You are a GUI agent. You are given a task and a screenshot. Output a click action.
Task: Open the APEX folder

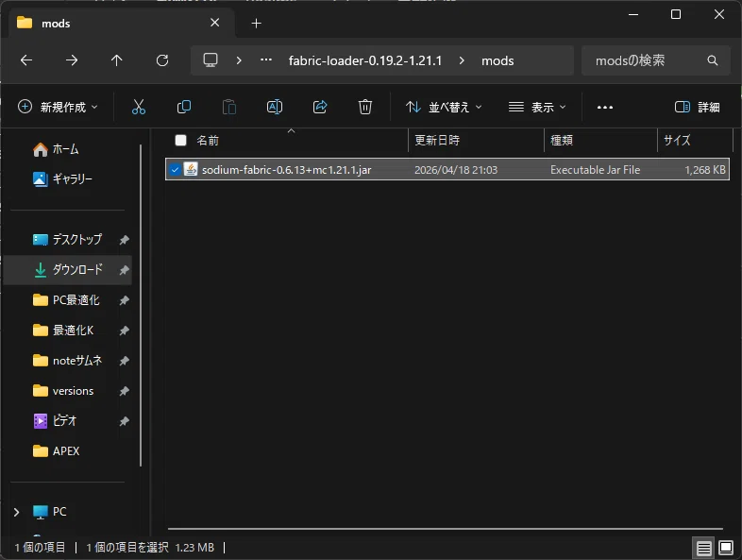coord(56,451)
